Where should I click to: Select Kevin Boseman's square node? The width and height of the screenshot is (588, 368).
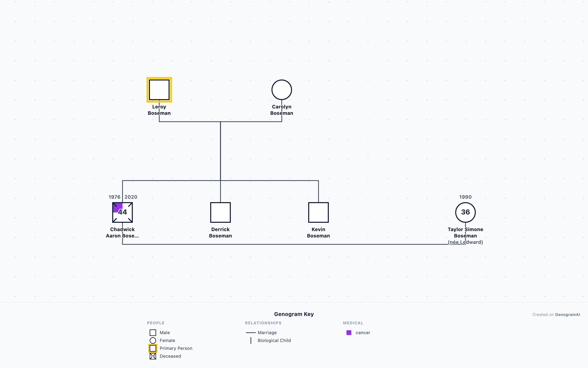pyautogui.click(x=318, y=212)
